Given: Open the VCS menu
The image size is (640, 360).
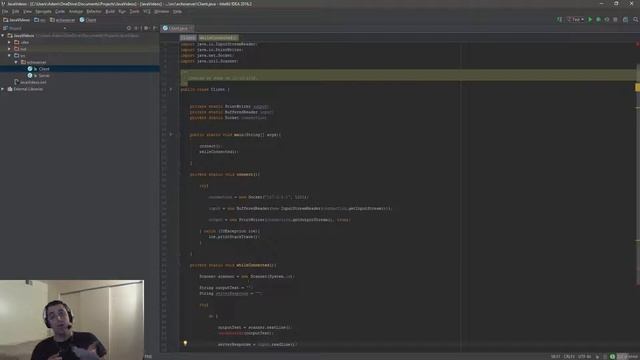Looking at the screenshot, I should tap(147, 11).
